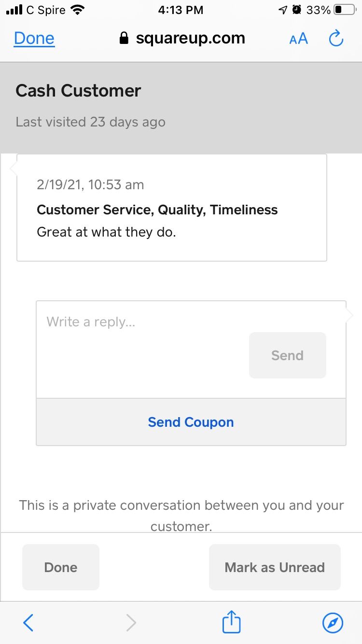Open the AA text size menu
This screenshot has width=362, height=644.
pyautogui.click(x=298, y=39)
